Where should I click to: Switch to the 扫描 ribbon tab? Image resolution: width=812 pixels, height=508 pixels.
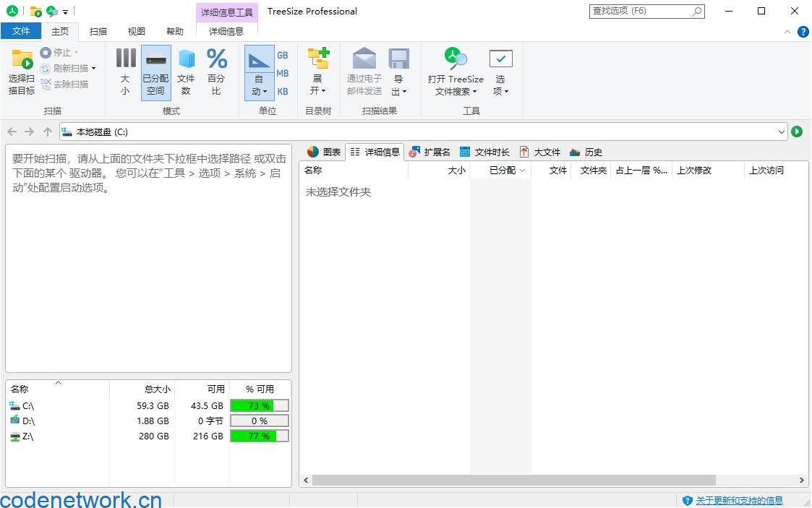pyautogui.click(x=98, y=32)
